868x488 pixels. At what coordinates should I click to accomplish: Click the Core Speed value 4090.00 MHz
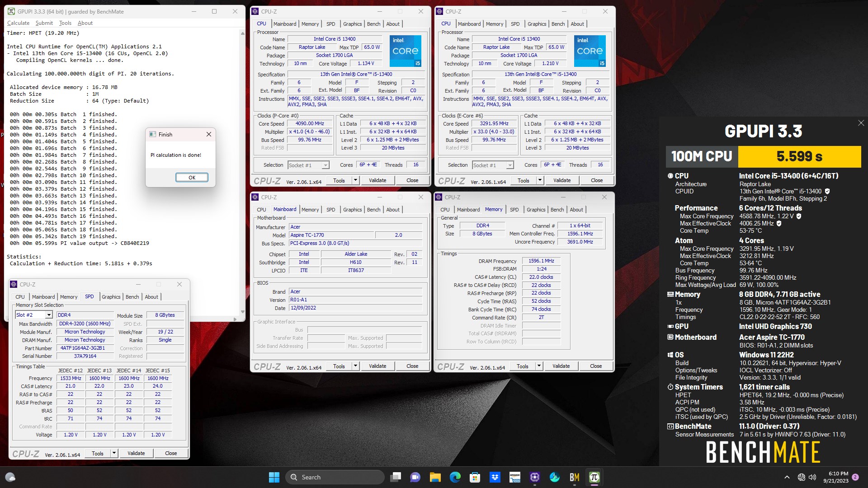(x=309, y=123)
